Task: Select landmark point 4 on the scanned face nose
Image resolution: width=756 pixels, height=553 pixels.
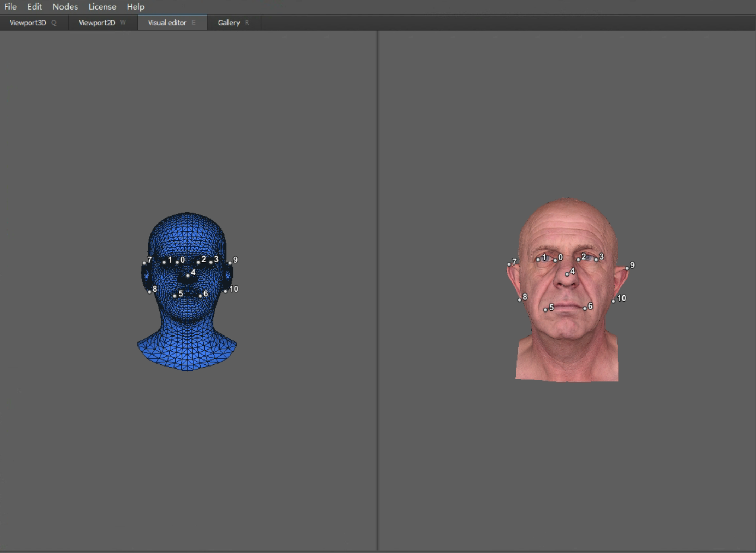Action: [x=567, y=274]
